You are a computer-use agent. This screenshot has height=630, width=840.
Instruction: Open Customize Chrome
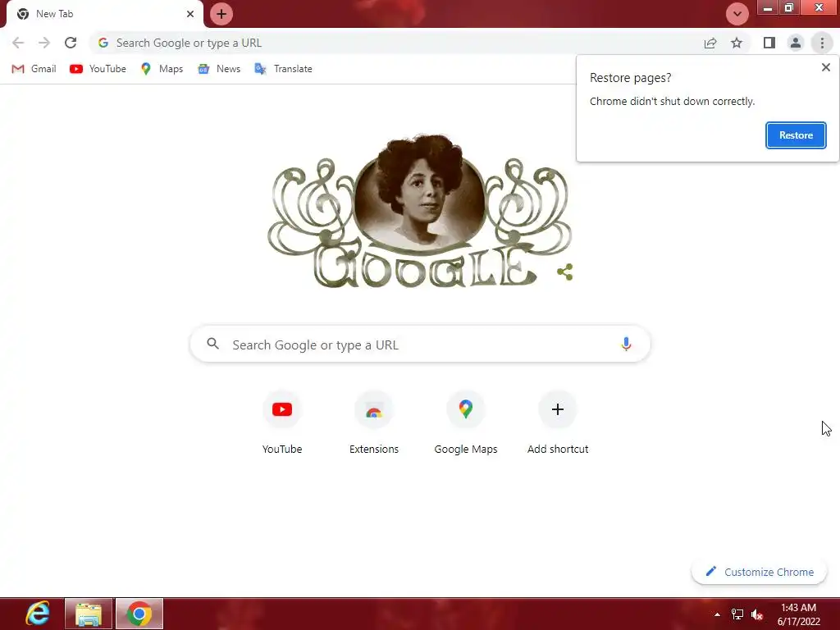point(759,572)
